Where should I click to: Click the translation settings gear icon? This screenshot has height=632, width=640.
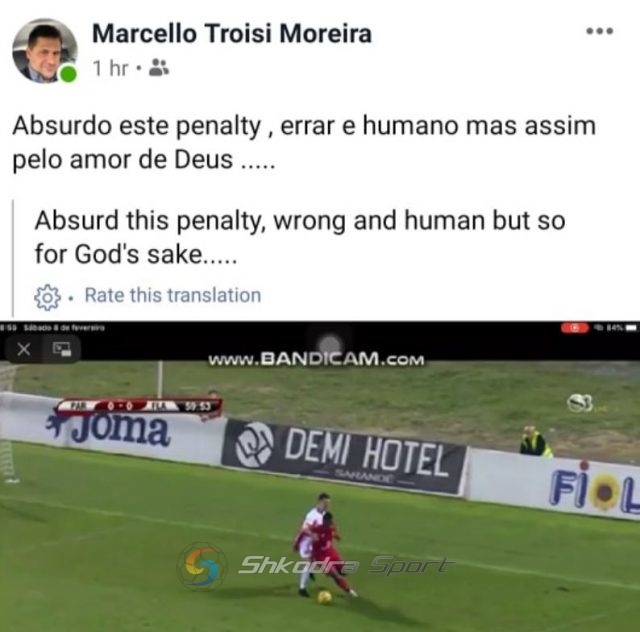[47, 297]
